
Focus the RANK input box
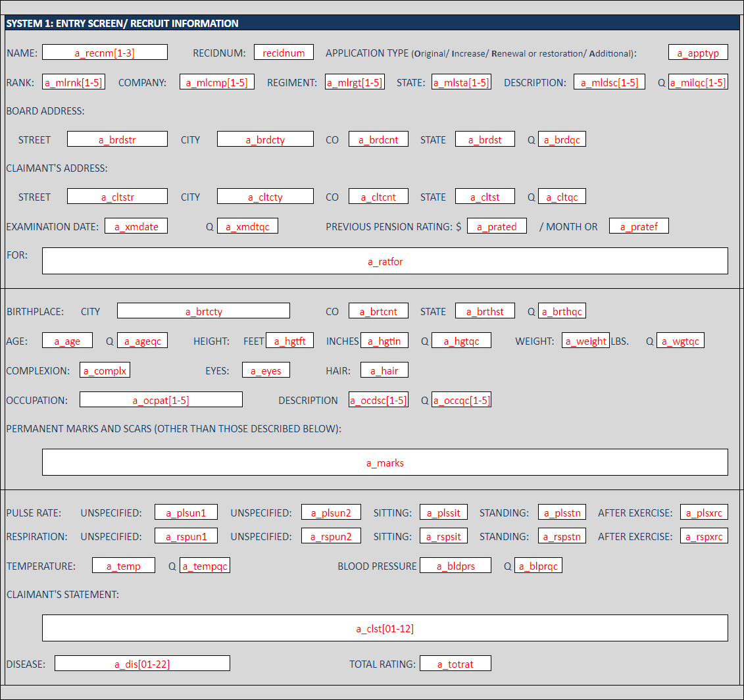coord(73,82)
